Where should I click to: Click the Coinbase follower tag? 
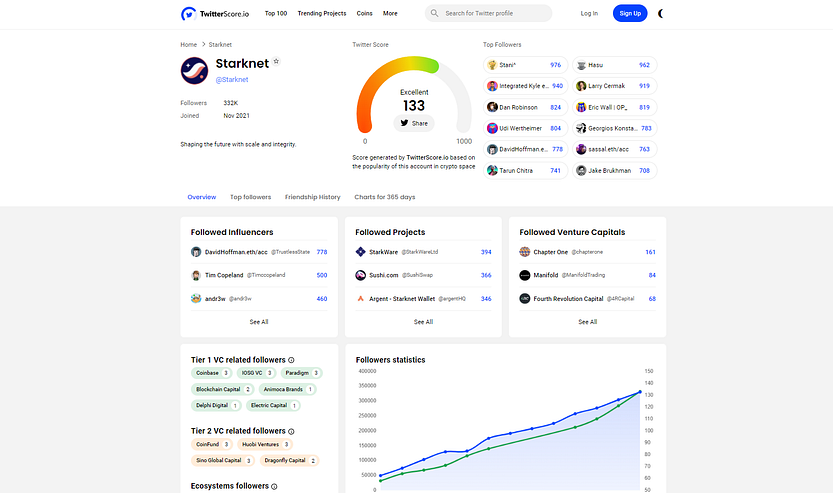(x=211, y=373)
